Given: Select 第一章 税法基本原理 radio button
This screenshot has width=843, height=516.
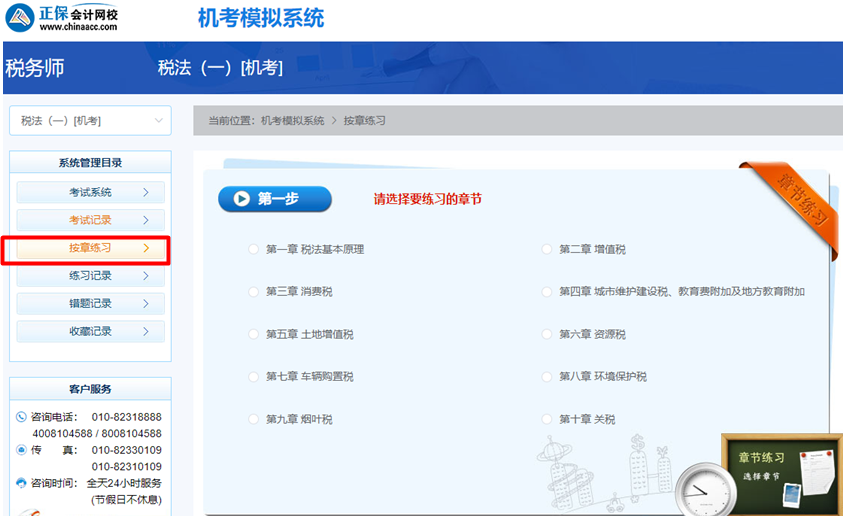Looking at the screenshot, I should [x=253, y=249].
